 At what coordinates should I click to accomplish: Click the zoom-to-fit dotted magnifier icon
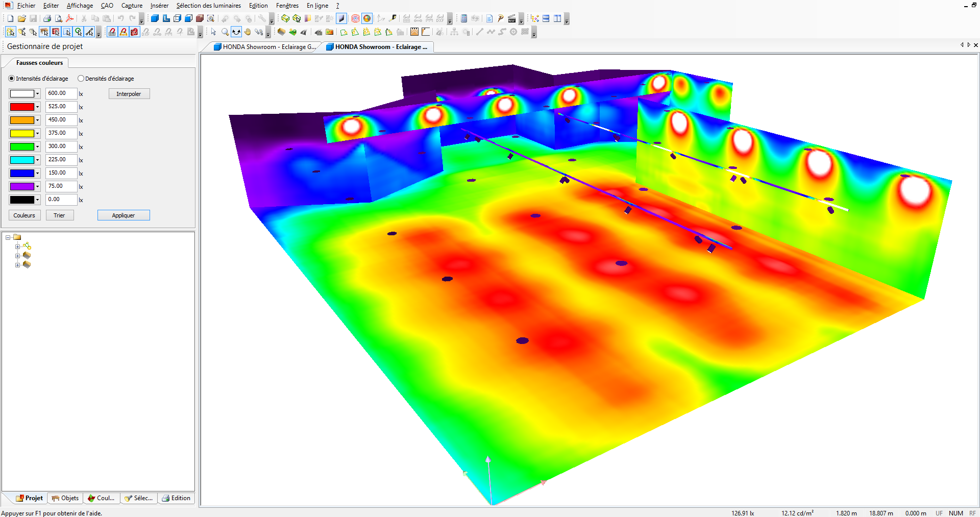coord(211,18)
